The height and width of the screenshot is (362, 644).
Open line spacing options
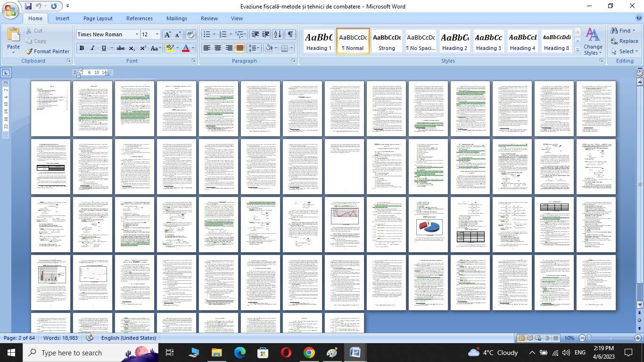click(x=254, y=48)
